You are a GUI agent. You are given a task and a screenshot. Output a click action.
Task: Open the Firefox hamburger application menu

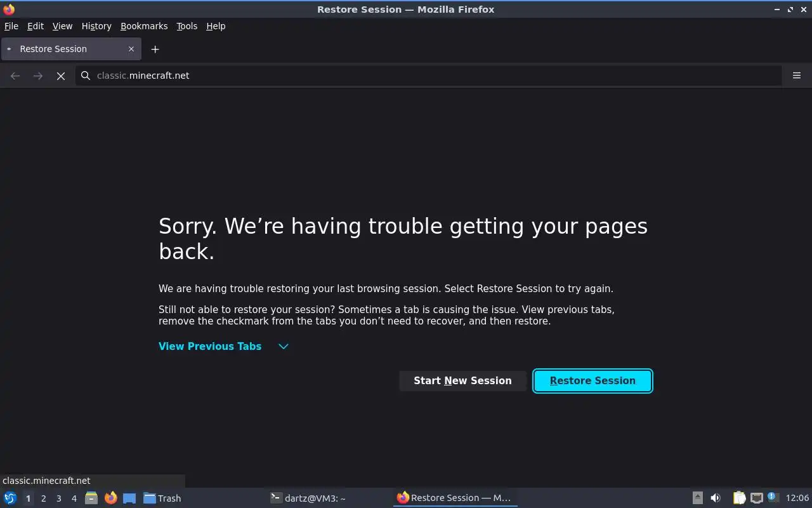pyautogui.click(x=797, y=76)
